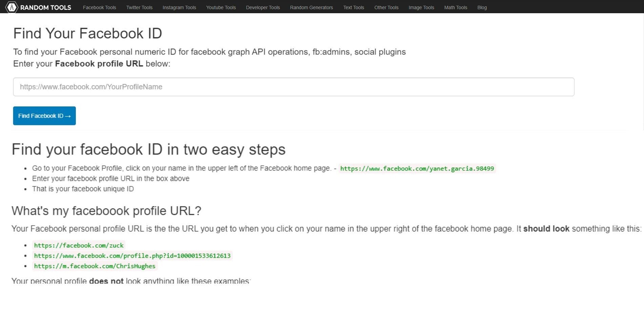
Task: Open the Math Tools menu
Action: 456,7
